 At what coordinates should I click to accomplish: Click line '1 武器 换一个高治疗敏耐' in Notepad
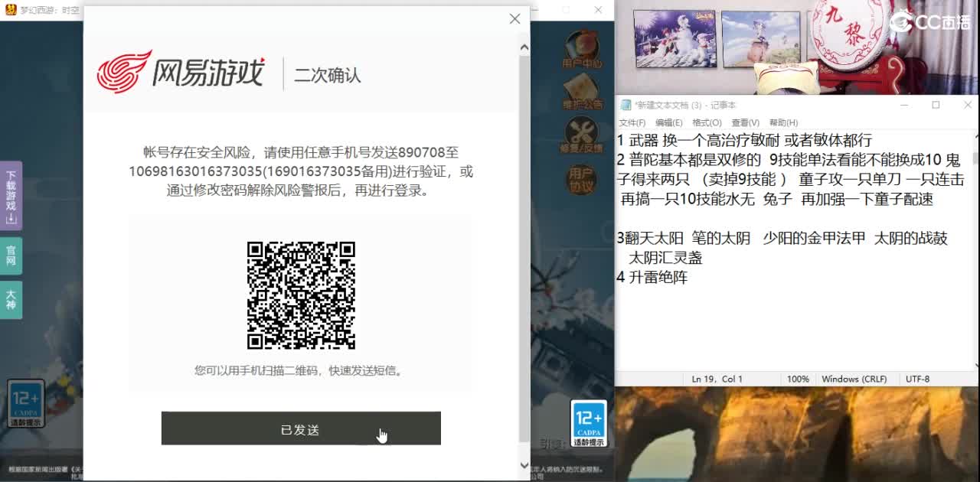[x=743, y=140]
